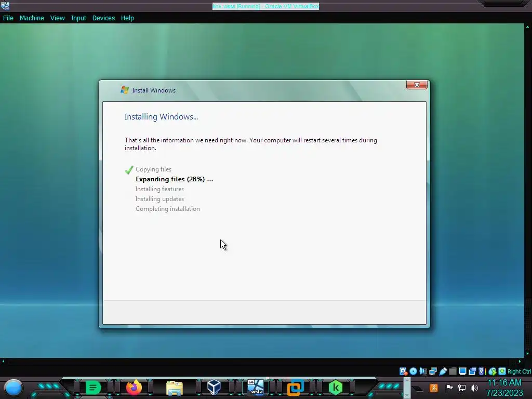Click the 'Installing updates' step text
This screenshot has height=399, width=532.
159,199
